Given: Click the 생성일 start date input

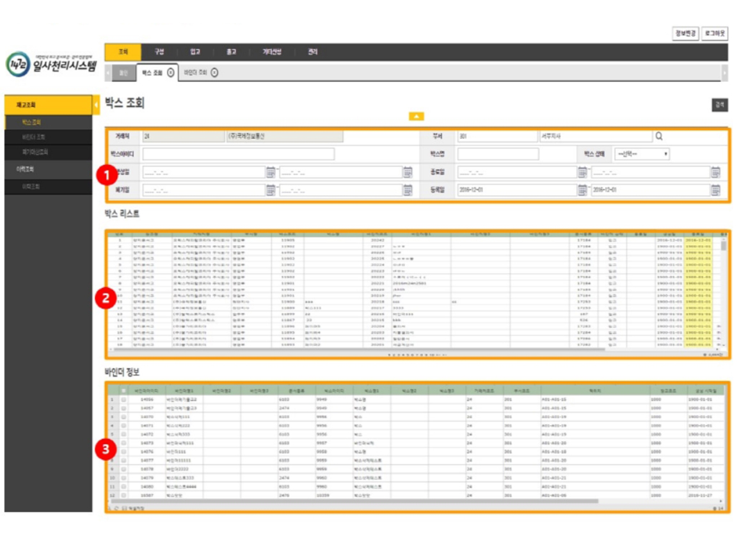Looking at the screenshot, I should pos(203,173).
